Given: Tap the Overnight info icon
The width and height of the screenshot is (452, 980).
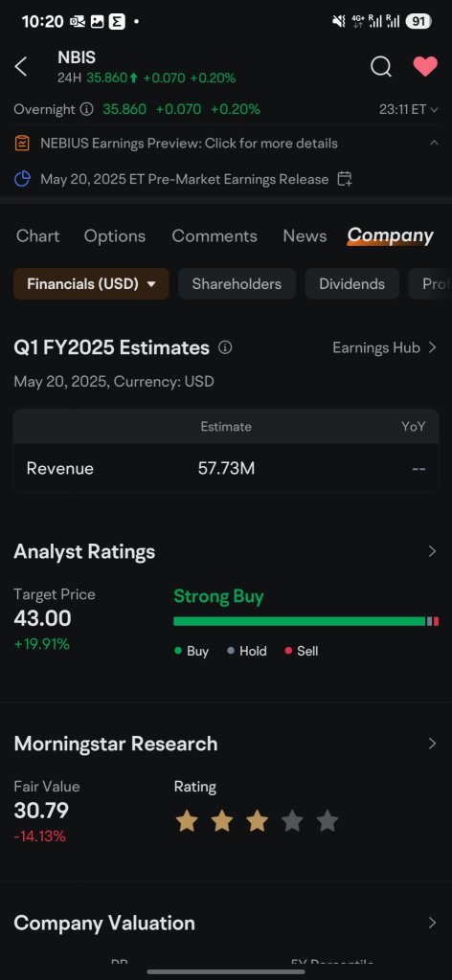Looking at the screenshot, I should click(x=87, y=109).
